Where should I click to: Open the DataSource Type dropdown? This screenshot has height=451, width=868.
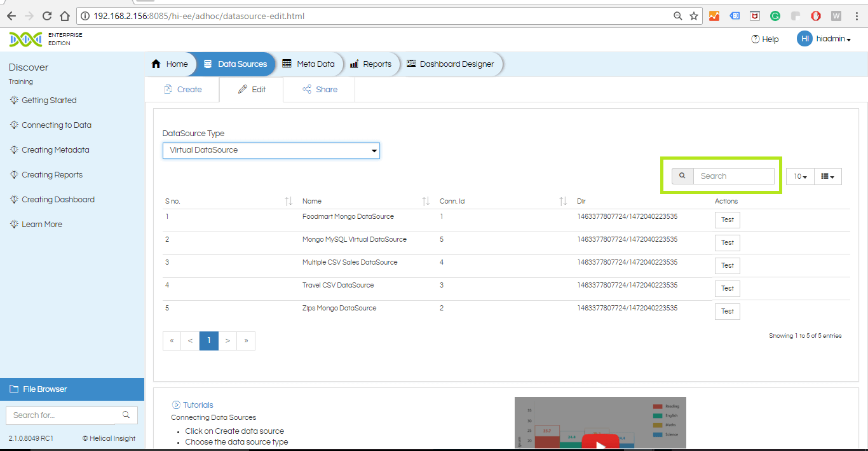pos(271,151)
